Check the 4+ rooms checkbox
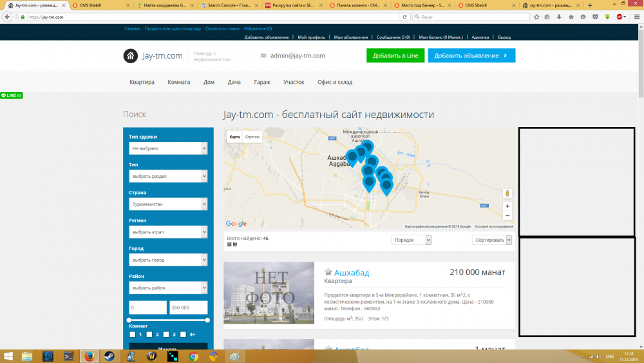 [x=183, y=334]
